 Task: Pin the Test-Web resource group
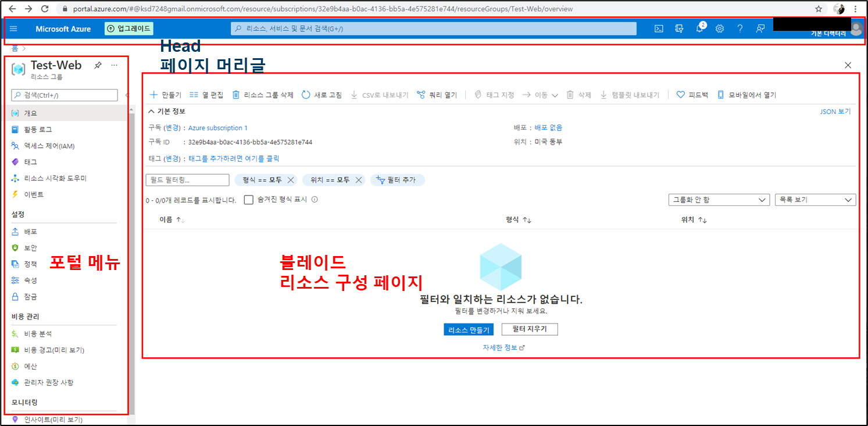click(x=98, y=65)
